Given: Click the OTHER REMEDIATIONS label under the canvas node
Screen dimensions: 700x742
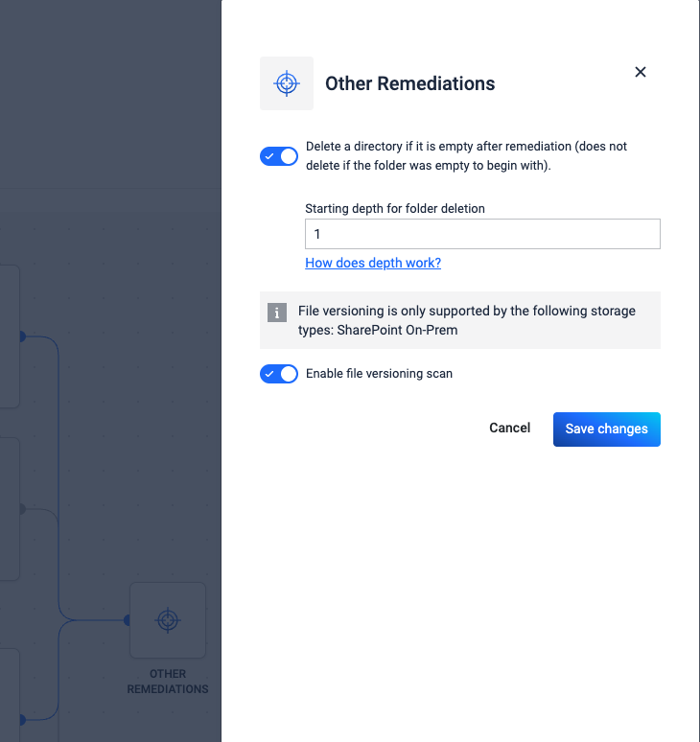Looking at the screenshot, I should [x=168, y=682].
